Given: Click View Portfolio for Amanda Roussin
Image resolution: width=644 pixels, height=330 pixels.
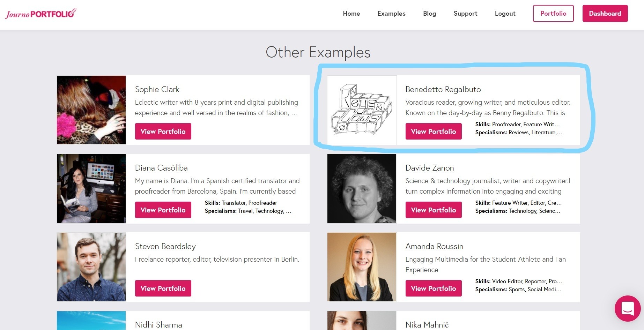Looking at the screenshot, I should [x=433, y=288].
